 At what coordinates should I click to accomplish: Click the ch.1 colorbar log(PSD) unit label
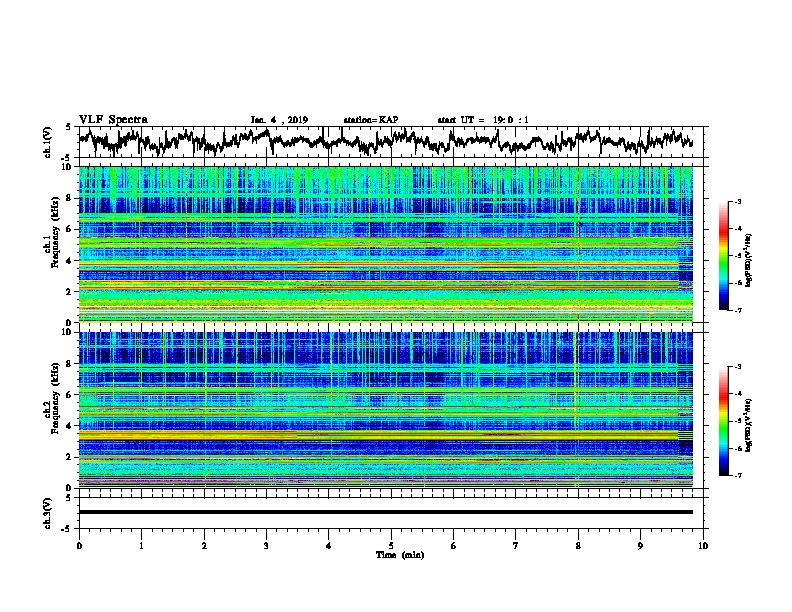[x=749, y=261]
